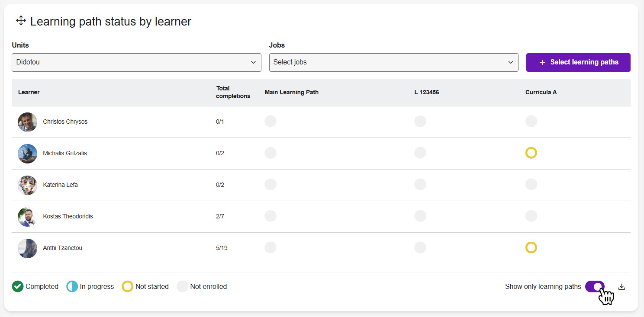This screenshot has height=317, width=644.
Task: Click Kostas Theodoridis profile avatar
Action: (27, 217)
